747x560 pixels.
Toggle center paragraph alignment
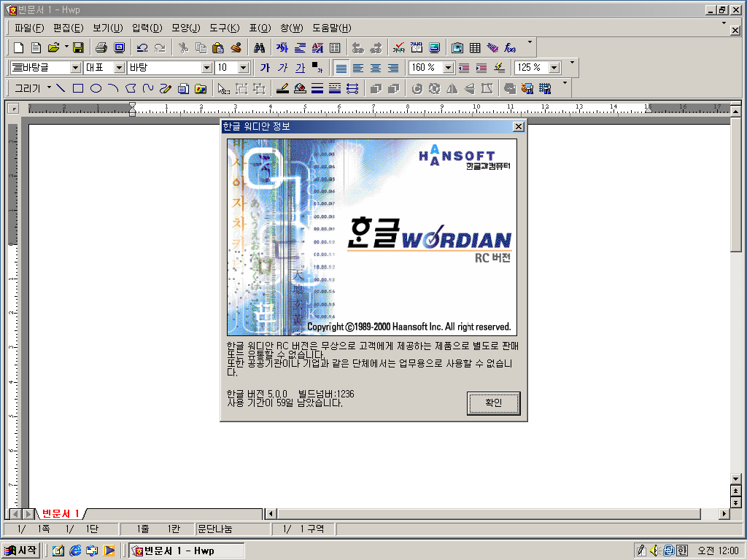(x=376, y=68)
